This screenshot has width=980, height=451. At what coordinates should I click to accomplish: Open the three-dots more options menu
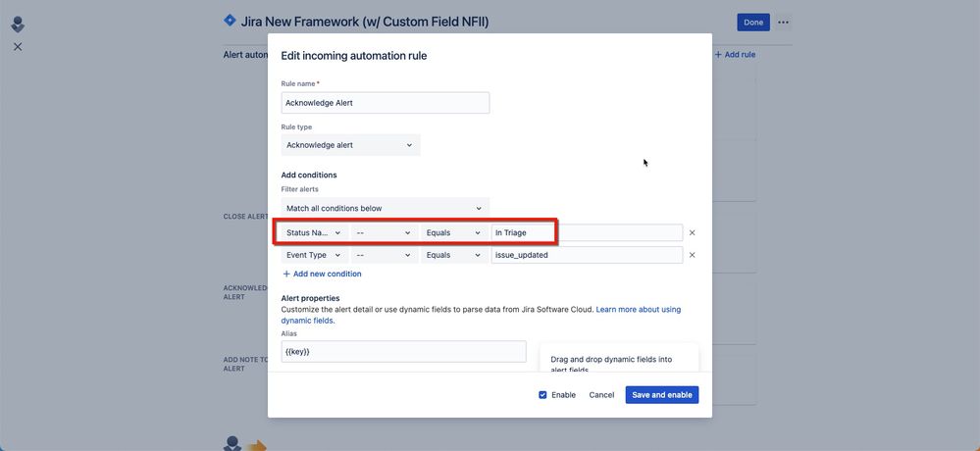pos(783,23)
